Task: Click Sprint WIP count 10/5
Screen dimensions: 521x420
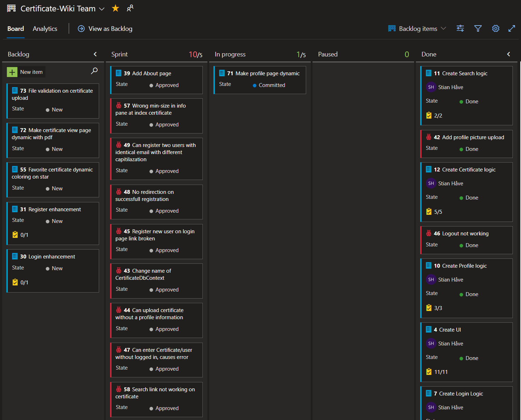Action: coord(196,54)
